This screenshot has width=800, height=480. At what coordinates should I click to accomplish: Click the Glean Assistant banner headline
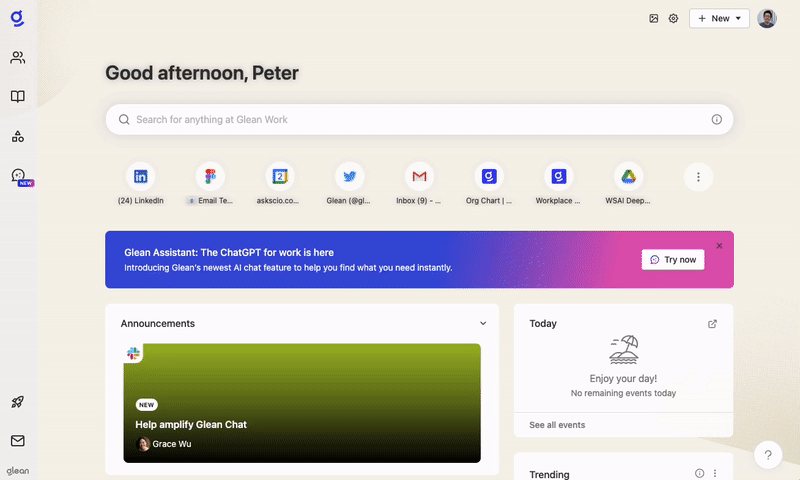click(x=229, y=252)
